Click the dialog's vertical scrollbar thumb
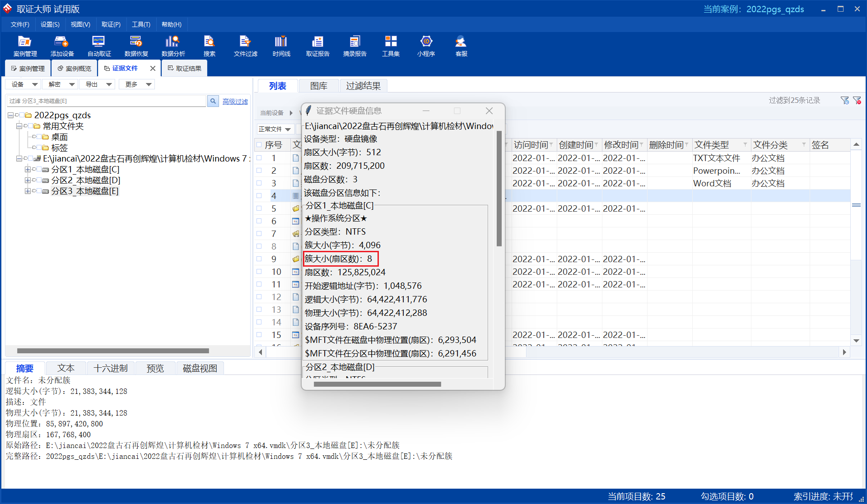The image size is (867, 504). tap(499, 188)
